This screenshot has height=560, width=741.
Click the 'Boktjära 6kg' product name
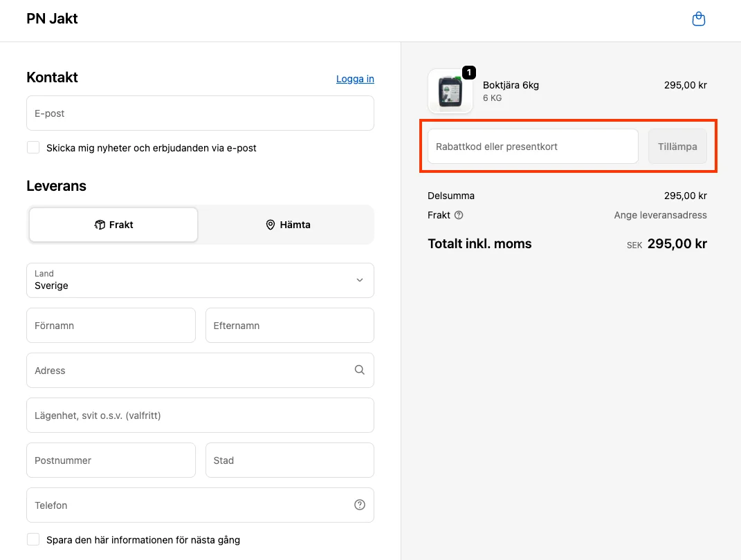tap(511, 85)
